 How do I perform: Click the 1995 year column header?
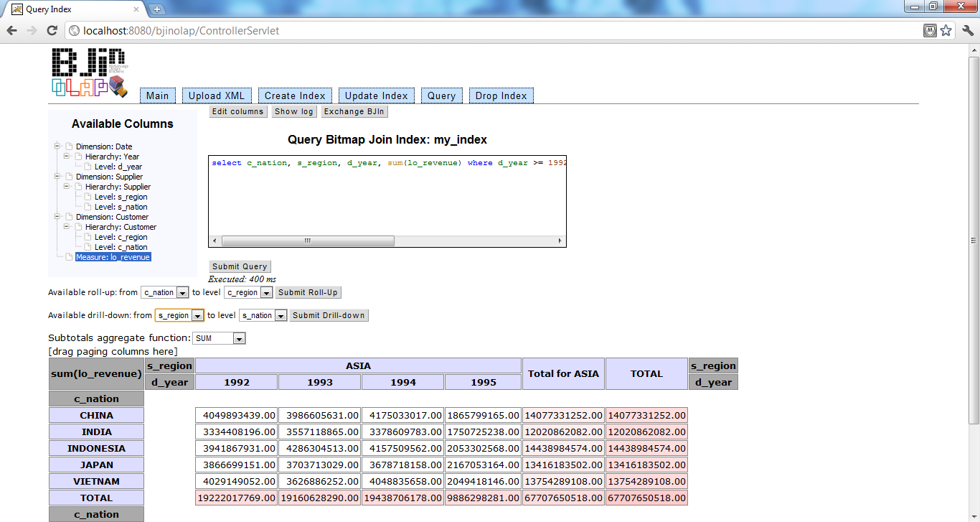[x=483, y=382]
